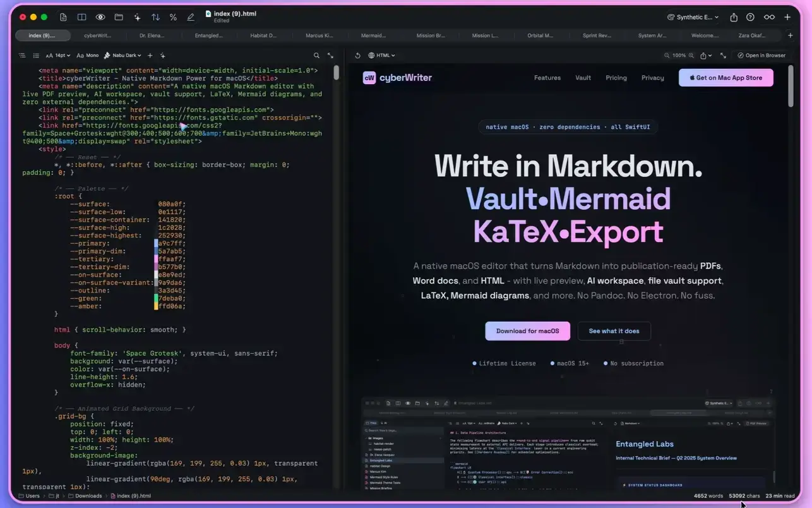Open the Nabu Dark theme dropdown

pyautogui.click(x=122, y=56)
